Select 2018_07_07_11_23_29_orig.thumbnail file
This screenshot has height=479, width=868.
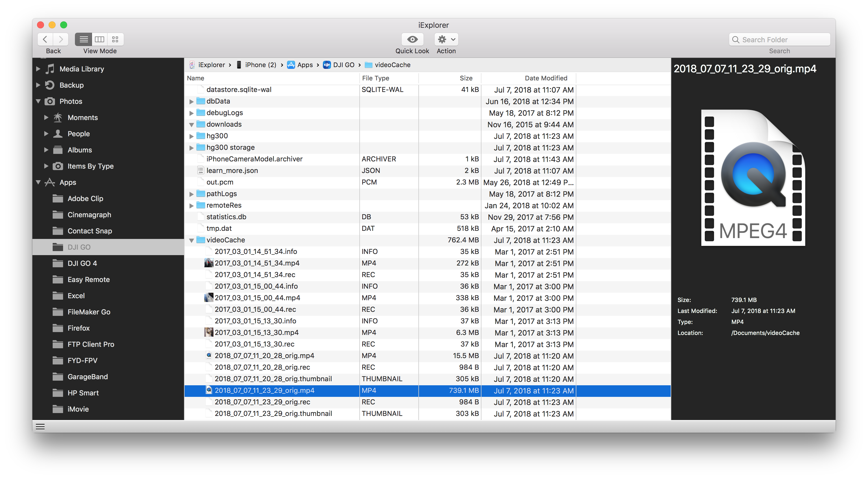tap(428, 414)
